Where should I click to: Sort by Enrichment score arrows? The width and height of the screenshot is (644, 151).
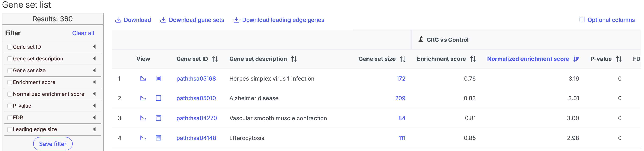pyautogui.click(x=473, y=59)
